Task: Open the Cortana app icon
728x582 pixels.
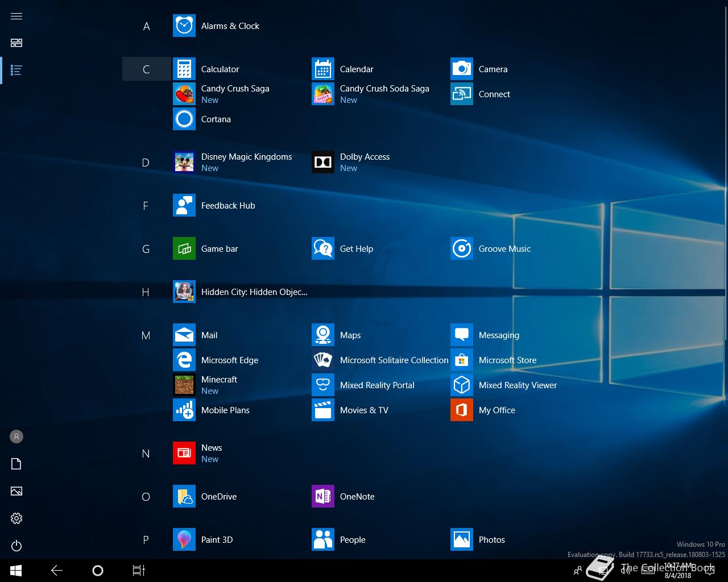Action: pyautogui.click(x=184, y=119)
